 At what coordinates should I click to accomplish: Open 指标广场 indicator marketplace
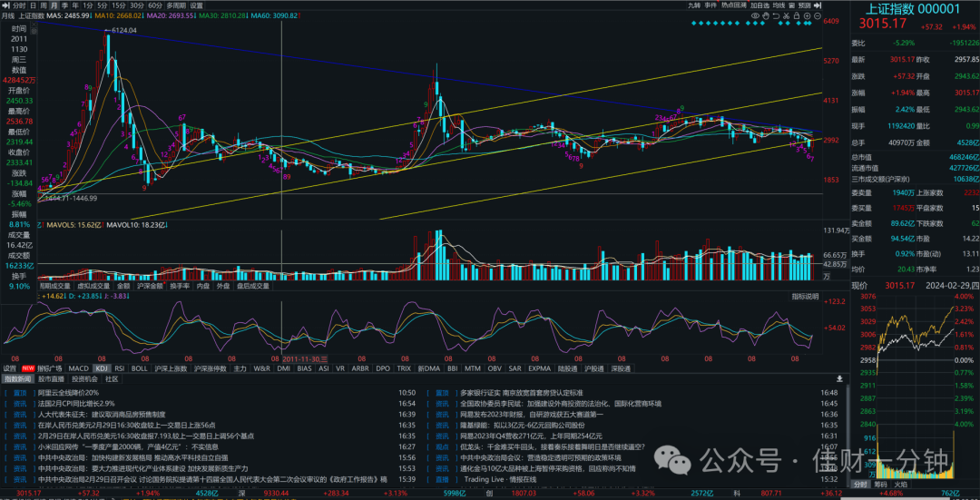pyautogui.click(x=50, y=368)
